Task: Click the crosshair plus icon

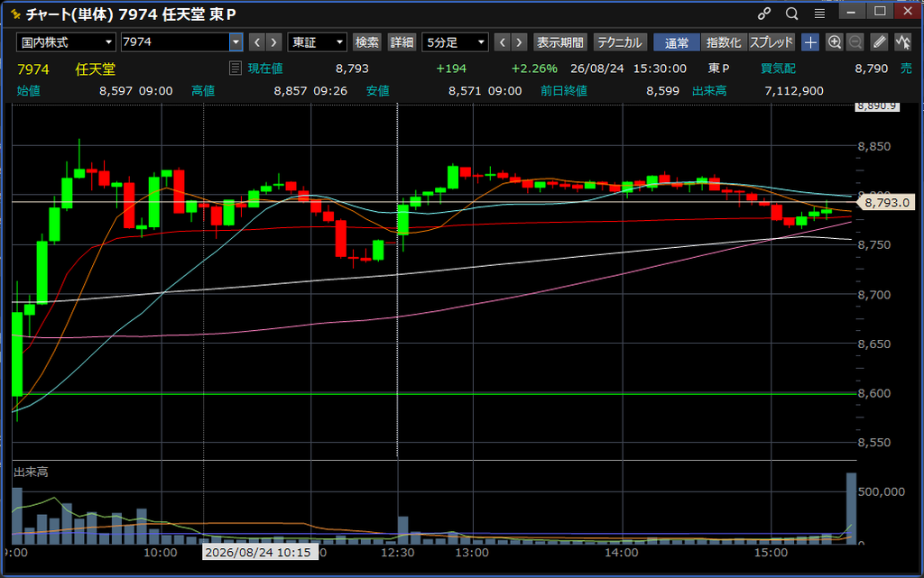Action: pos(810,42)
